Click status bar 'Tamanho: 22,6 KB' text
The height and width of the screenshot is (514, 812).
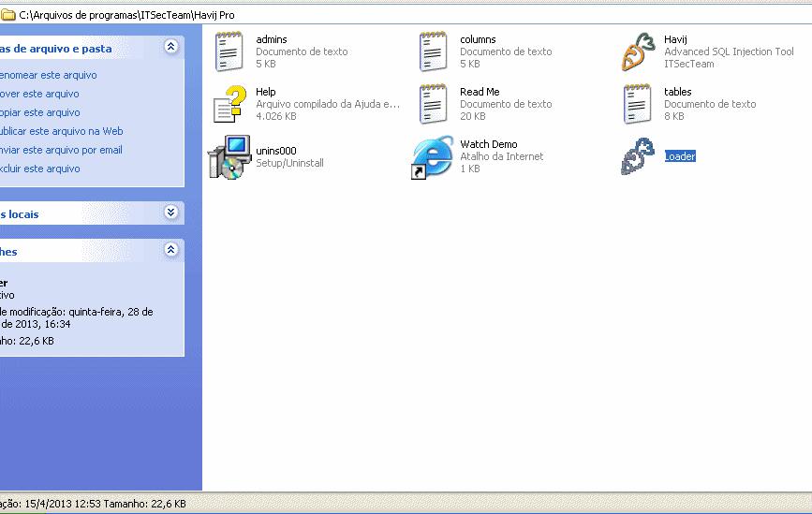144,504
